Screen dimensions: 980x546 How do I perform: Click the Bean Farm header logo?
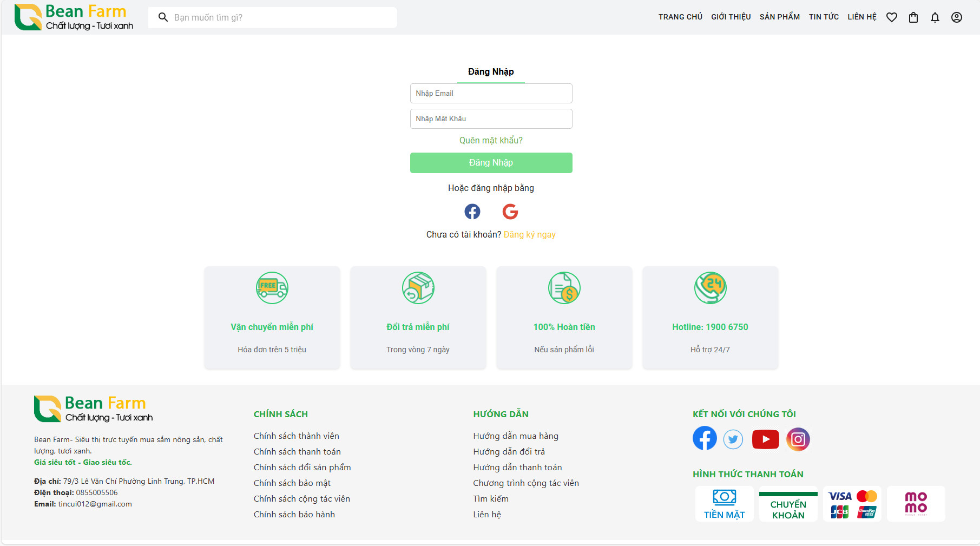pos(74,17)
